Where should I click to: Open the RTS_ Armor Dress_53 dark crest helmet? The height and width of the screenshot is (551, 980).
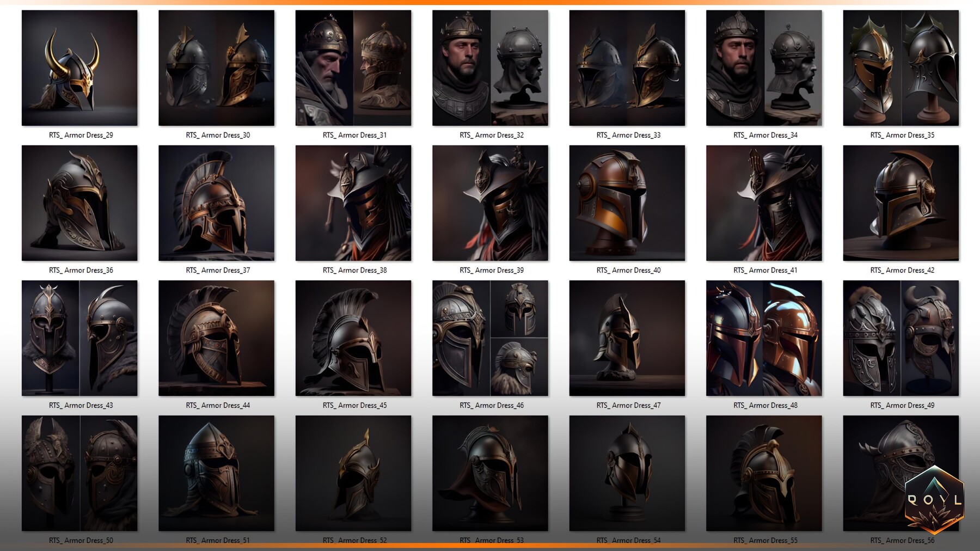(x=490, y=473)
